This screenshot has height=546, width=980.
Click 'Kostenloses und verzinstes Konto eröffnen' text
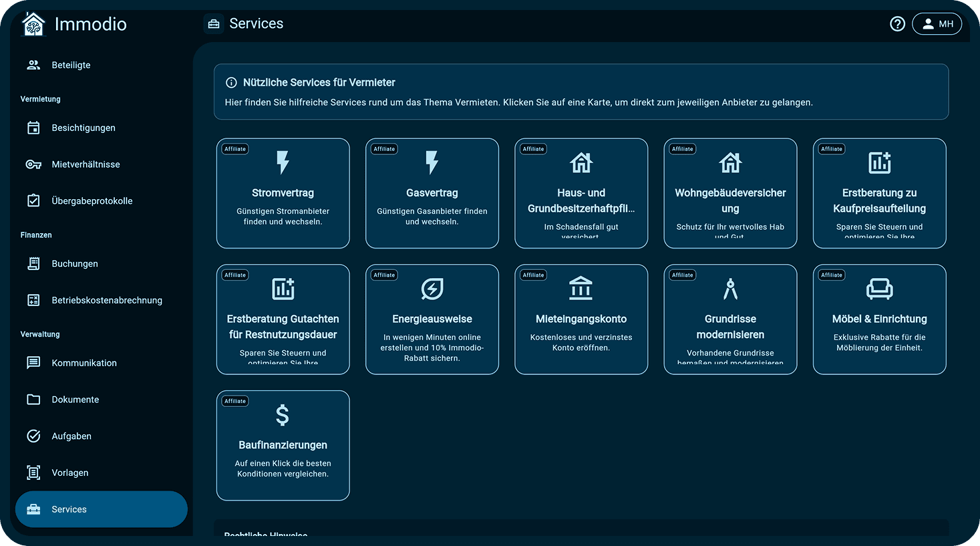pos(581,343)
